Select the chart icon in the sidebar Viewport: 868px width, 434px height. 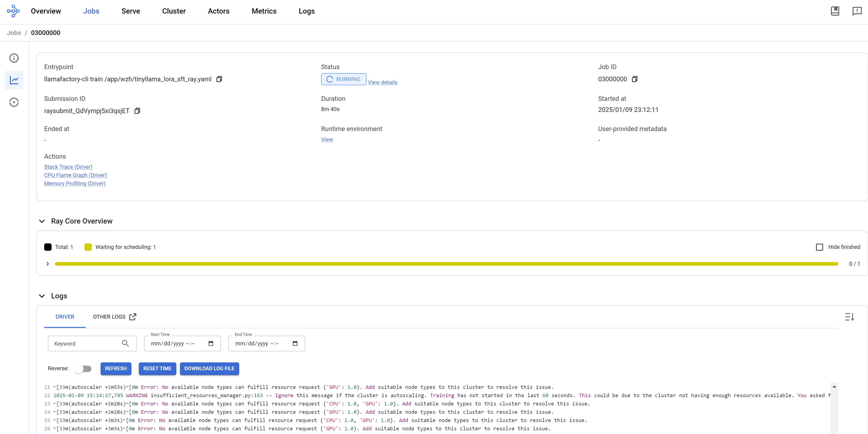coord(14,80)
